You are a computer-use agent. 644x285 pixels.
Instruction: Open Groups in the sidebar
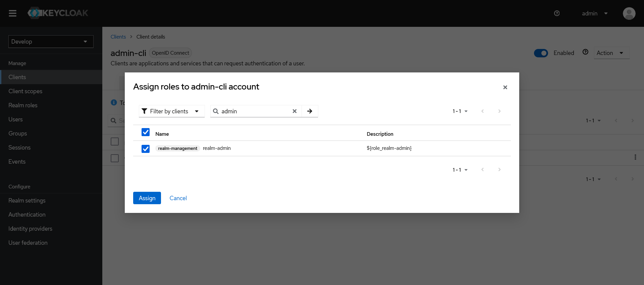click(x=51, y=133)
